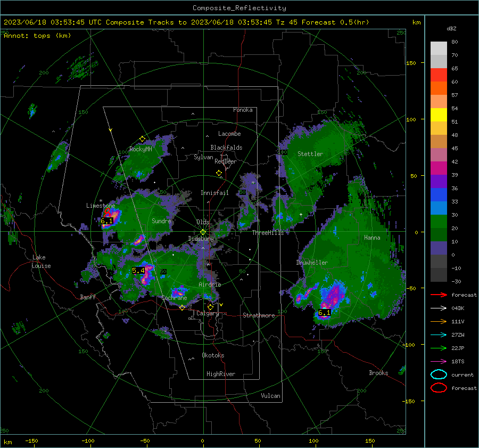479x448 pixels.
Task: Click the Okotoks city label
Action: 213,355
